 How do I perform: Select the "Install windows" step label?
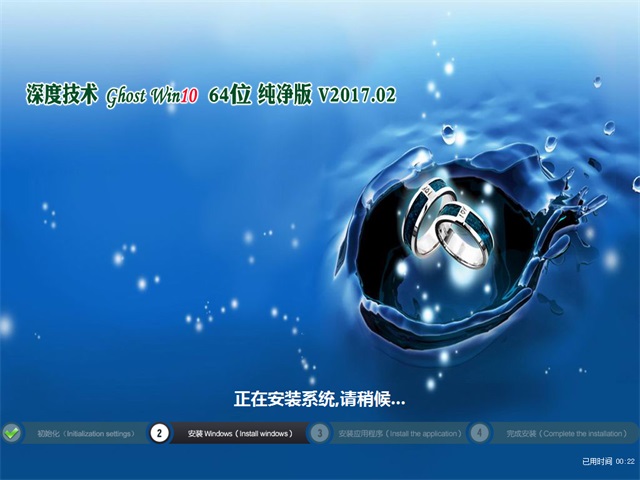pos(239,434)
